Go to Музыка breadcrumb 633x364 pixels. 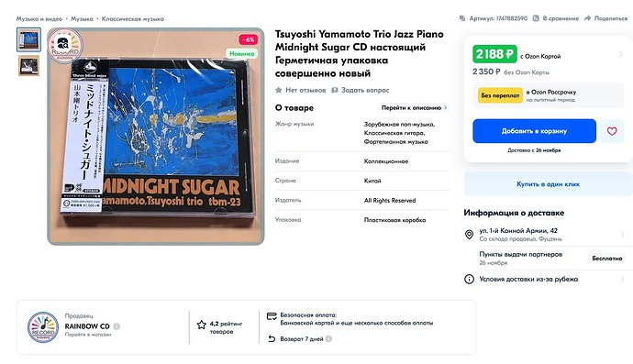(x=82, y=18)
